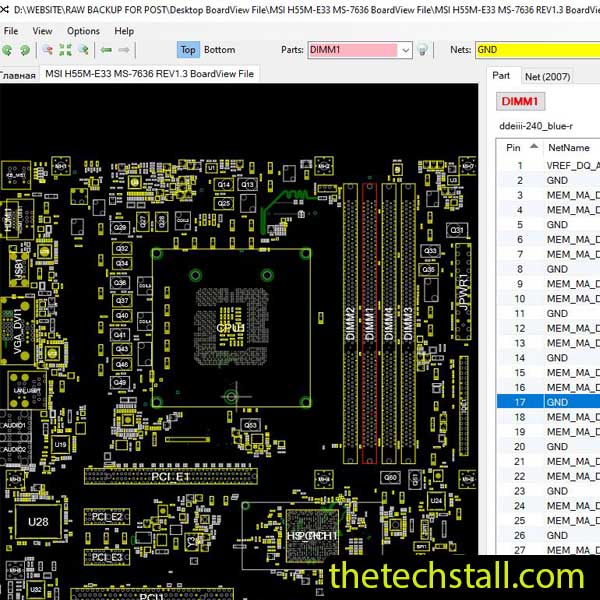Click the rotate left green toolbar icon
This screenshot has height=600, width=600.
pyautogui.click(x=7, y=50)
